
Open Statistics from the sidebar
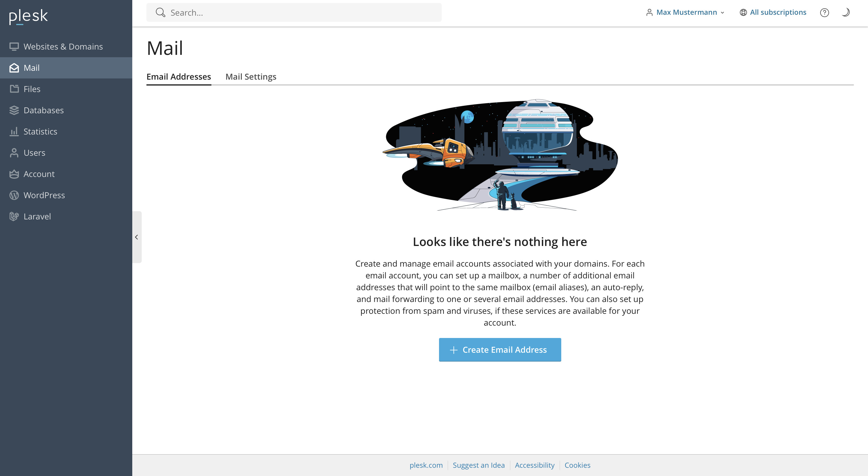click(x=14, y=131)
